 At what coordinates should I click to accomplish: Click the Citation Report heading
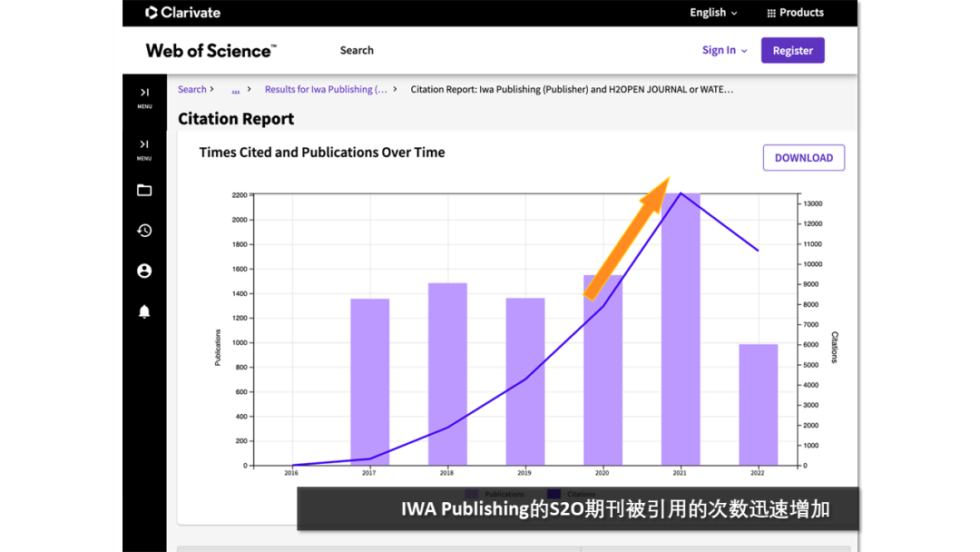coord(236,119)
